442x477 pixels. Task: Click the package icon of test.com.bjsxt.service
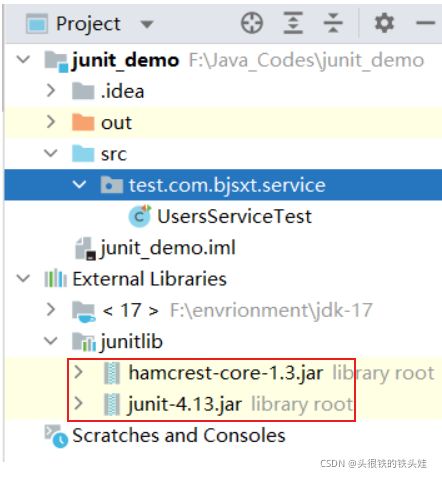click(x=112, y=185)
